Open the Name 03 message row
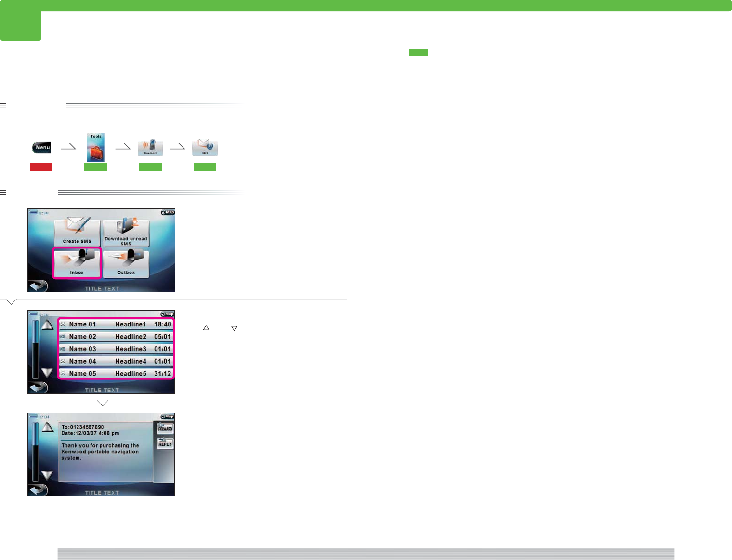 pos(116,349)
